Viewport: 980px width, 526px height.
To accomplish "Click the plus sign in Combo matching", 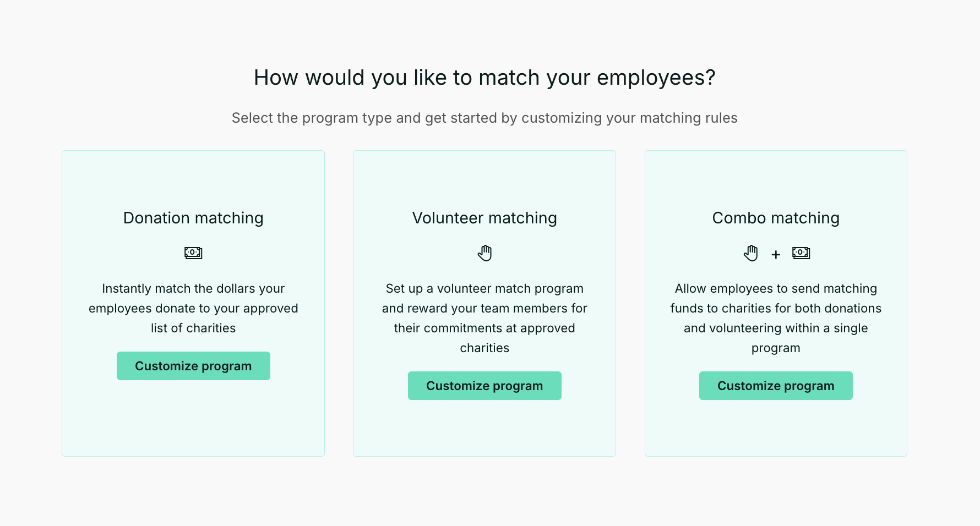I will pyautogui.click(x=776, y=254).
